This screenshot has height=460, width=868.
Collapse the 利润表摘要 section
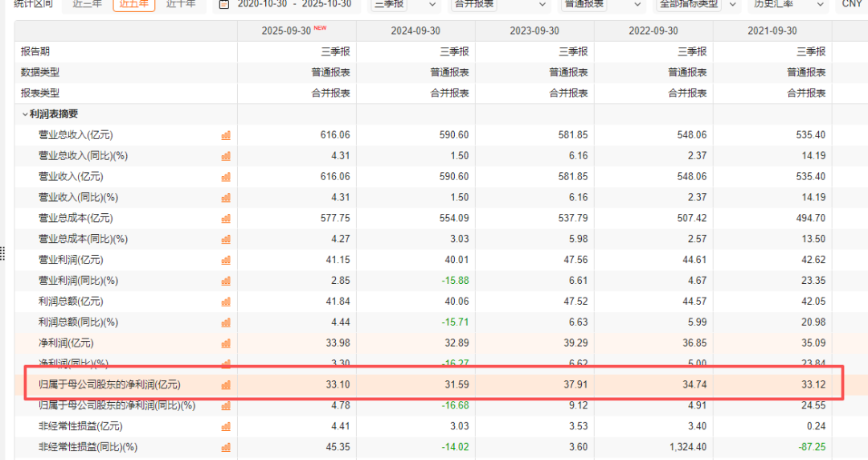coord(25,114)
